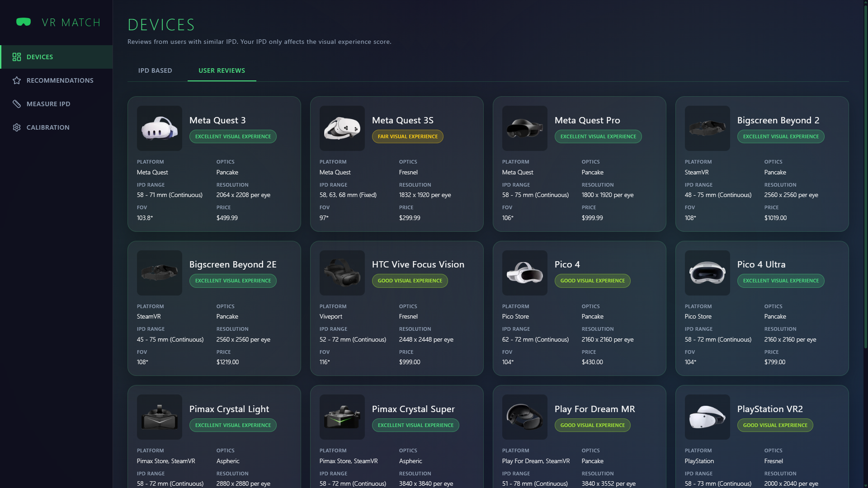Click the Pimax Crystal Light thumbnail
The image size is (868, 488).
tap(159, 417)
